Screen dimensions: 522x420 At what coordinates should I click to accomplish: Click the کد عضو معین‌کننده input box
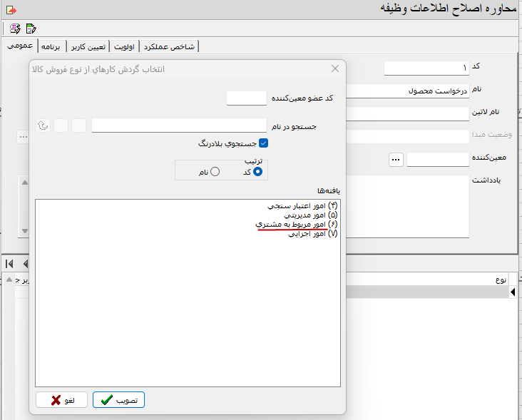tap(246, 98)
